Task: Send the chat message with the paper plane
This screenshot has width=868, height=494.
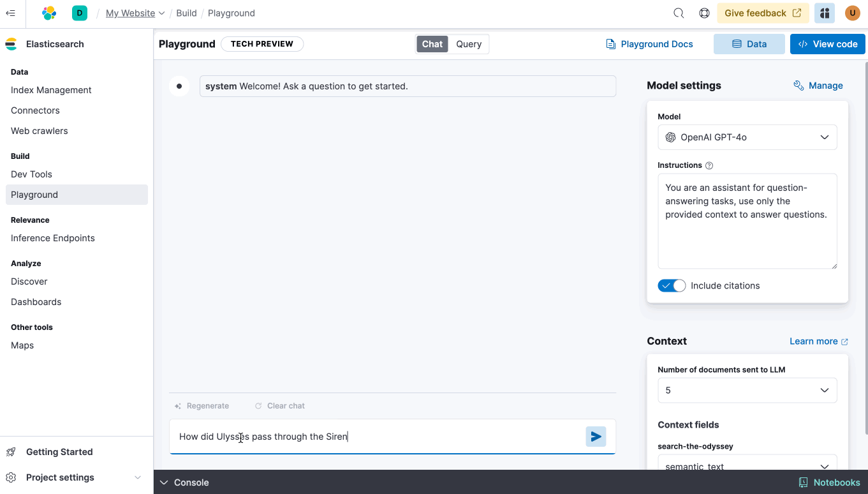Action: 596,437
